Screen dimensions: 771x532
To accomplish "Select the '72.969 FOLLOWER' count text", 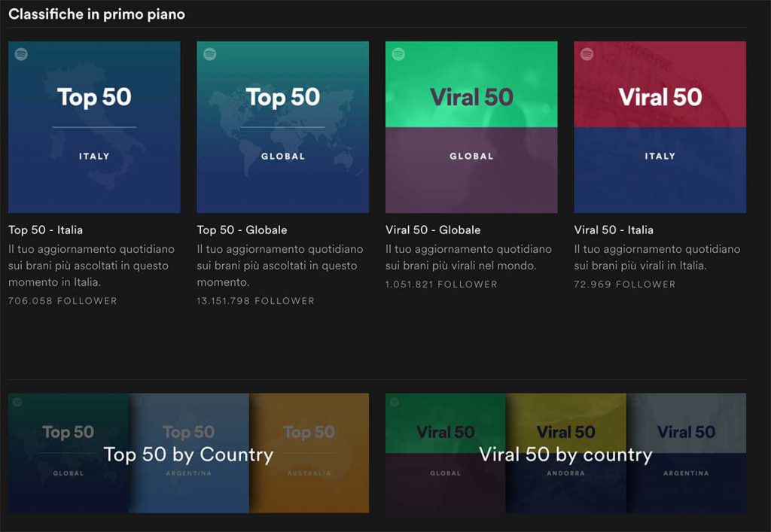I will click(624, 284).
